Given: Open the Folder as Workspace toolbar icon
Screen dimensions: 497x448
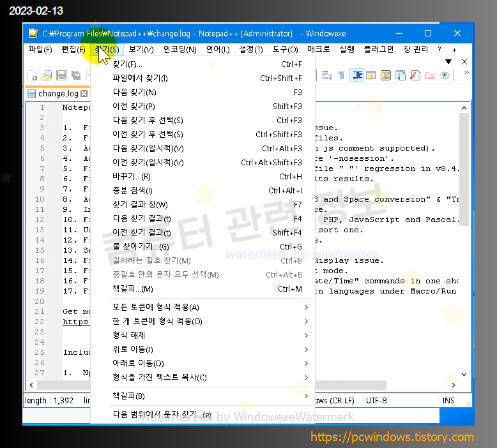Looking at the screenshot, I should [x=430, y=75].
